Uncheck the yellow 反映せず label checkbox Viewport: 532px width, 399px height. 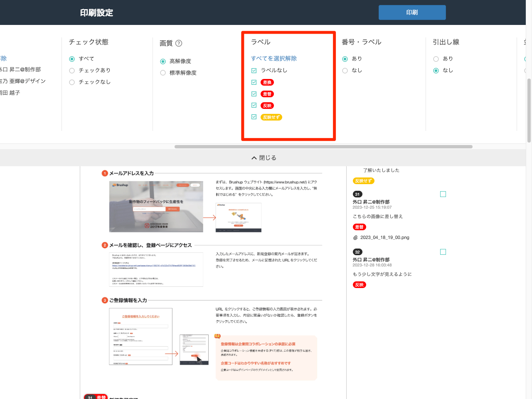[254, 117]
